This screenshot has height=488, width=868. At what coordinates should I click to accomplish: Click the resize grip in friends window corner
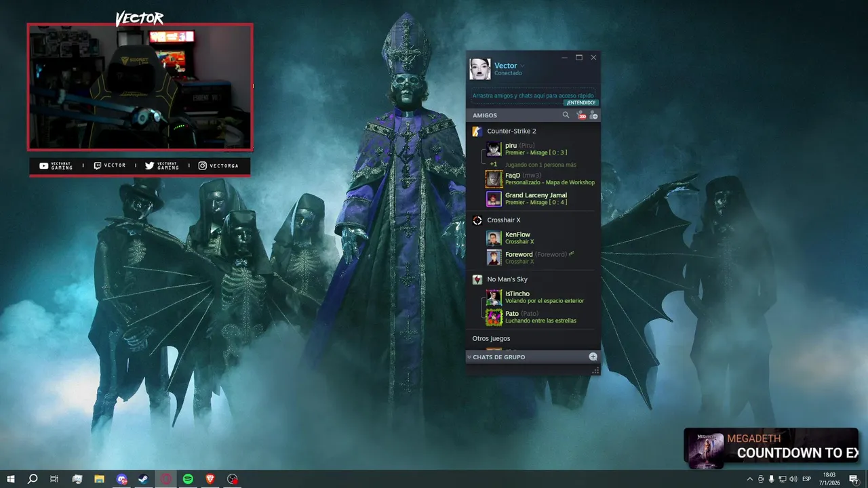(x=595, y=370)
